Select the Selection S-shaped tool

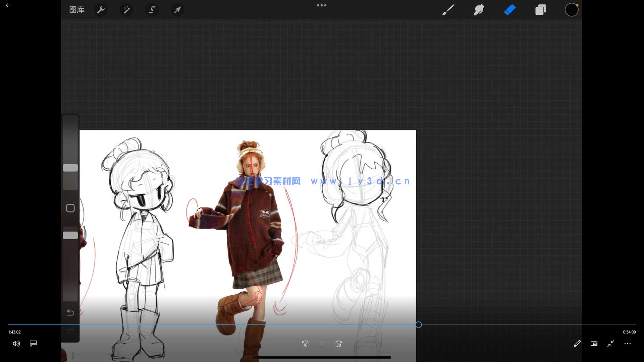coord(152,10)
